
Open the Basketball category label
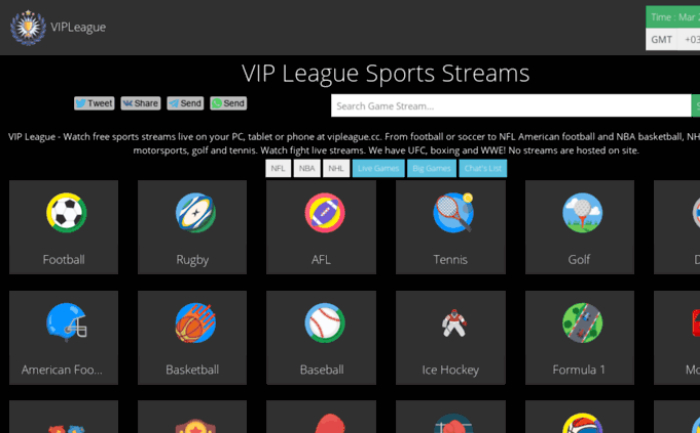click(x=192, y=370)
